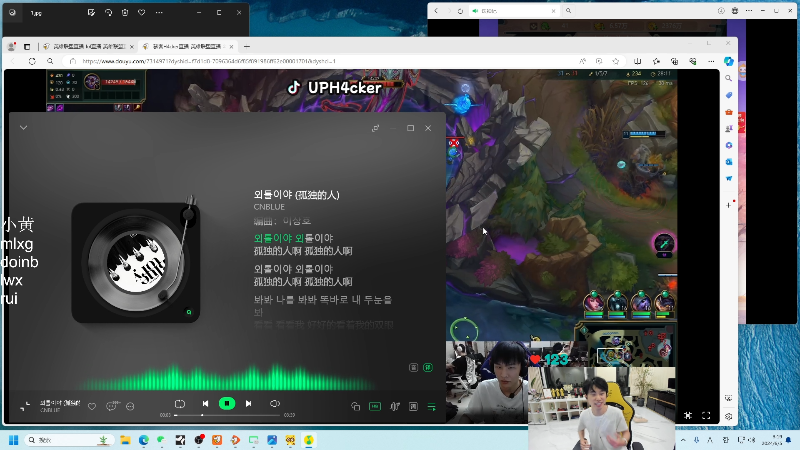This screenshot has height=450, width=800.
Task: Open Edge profile avatar icon
Action: click(x=11, y=46)
